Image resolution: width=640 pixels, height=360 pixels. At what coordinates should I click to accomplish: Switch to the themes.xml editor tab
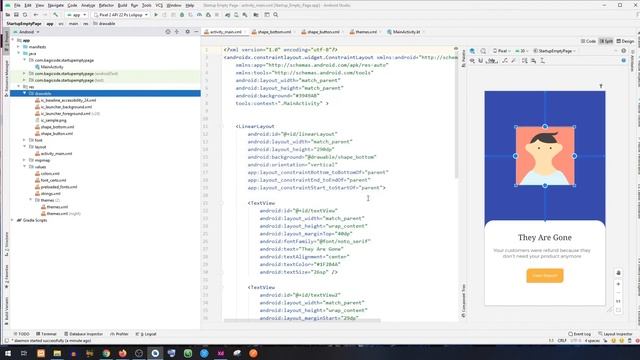pyautogui.click(x=366, y=32)
